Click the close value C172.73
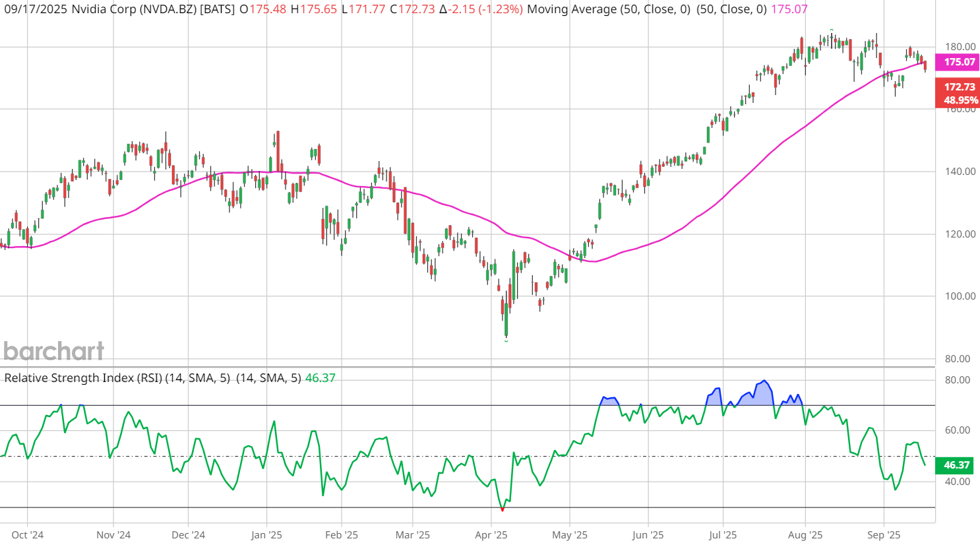The height and width of the screenshot is (545, 980). pyautogui.click(x=413, y=9)
